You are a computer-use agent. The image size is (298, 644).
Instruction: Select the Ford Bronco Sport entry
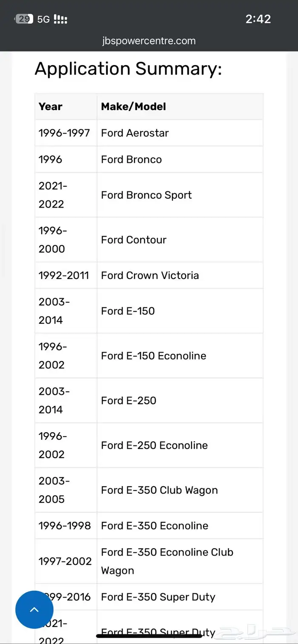(146, 195)
